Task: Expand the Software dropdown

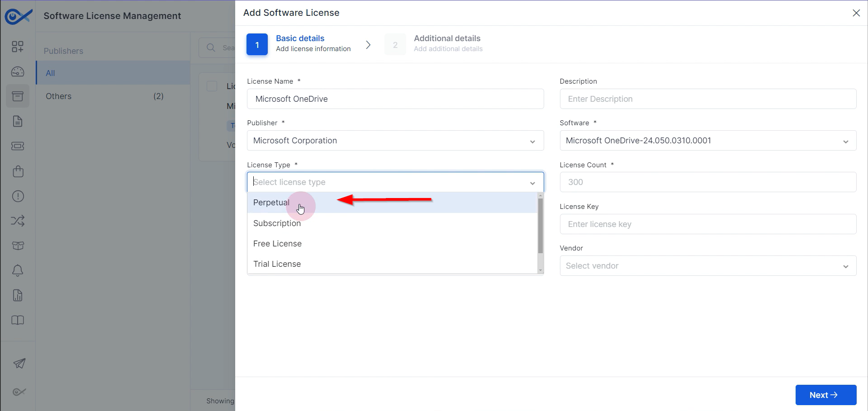Action: coord(707,141)
